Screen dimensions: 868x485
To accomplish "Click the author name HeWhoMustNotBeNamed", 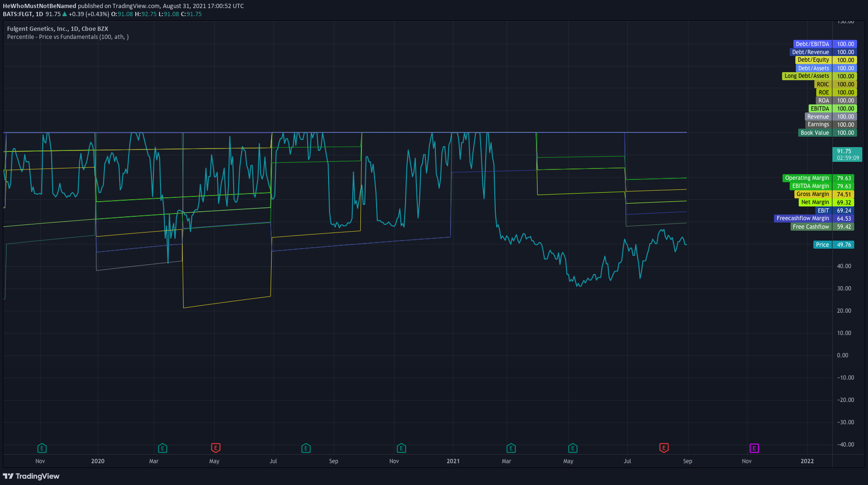I will coord(39,6).
